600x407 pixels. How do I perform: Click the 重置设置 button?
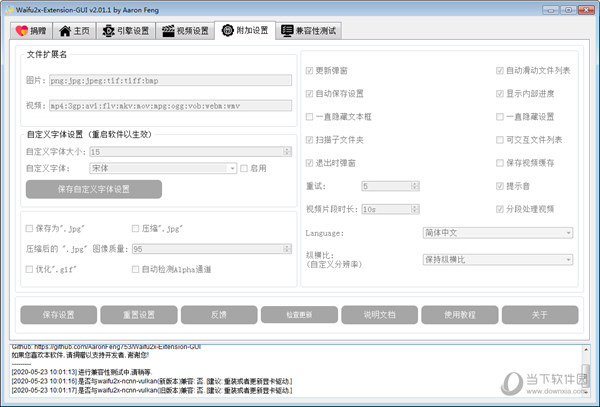tap(139, 315)
